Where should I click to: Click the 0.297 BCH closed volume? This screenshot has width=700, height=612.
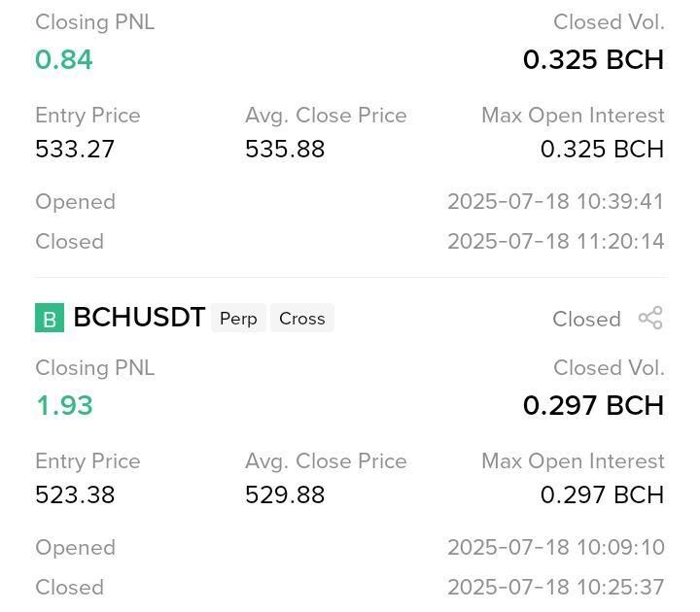[x=593, y=405]
